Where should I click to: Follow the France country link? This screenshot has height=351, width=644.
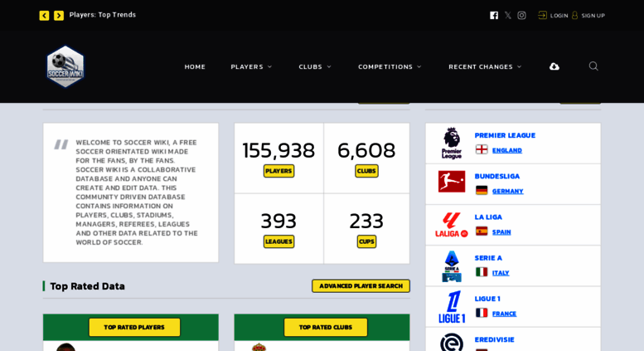505,314
